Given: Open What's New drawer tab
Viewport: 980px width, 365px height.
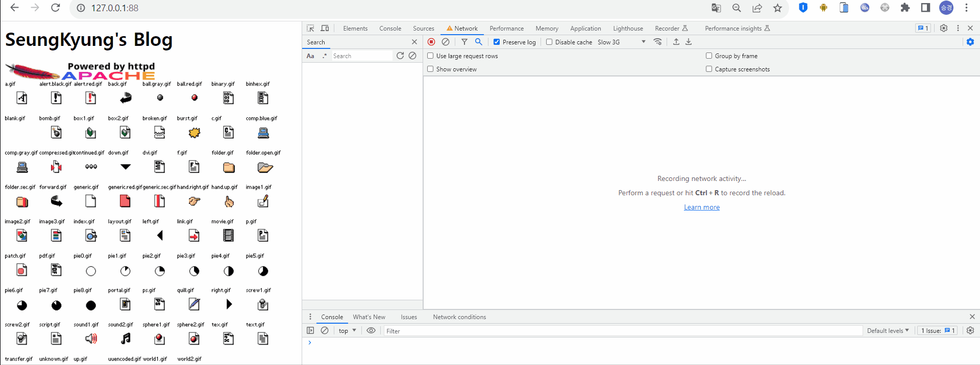Looking at the screenshot, I should (369, 317).
